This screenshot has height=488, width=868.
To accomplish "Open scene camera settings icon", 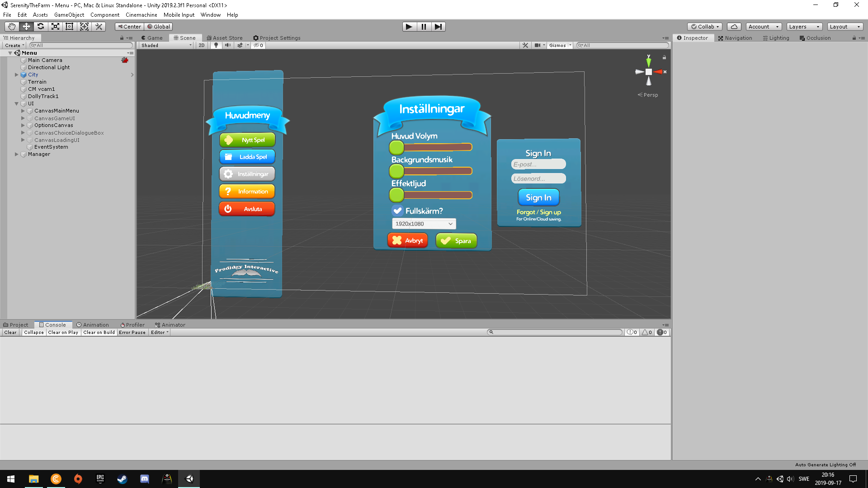I will coord(538,45).
